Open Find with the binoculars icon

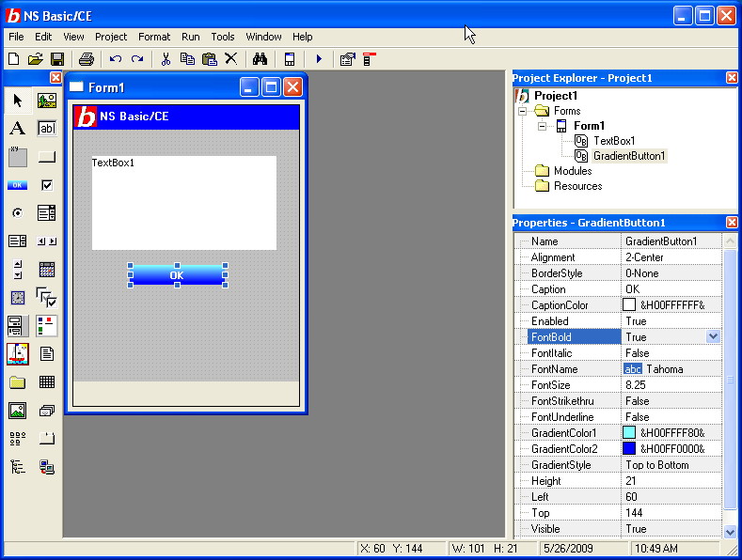coord(260,59)
